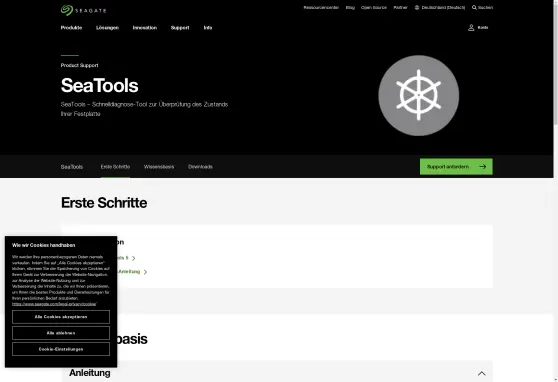Click the Support anfordern button
The height and width of the screenshot is (382, 558).
coord(456,167)
